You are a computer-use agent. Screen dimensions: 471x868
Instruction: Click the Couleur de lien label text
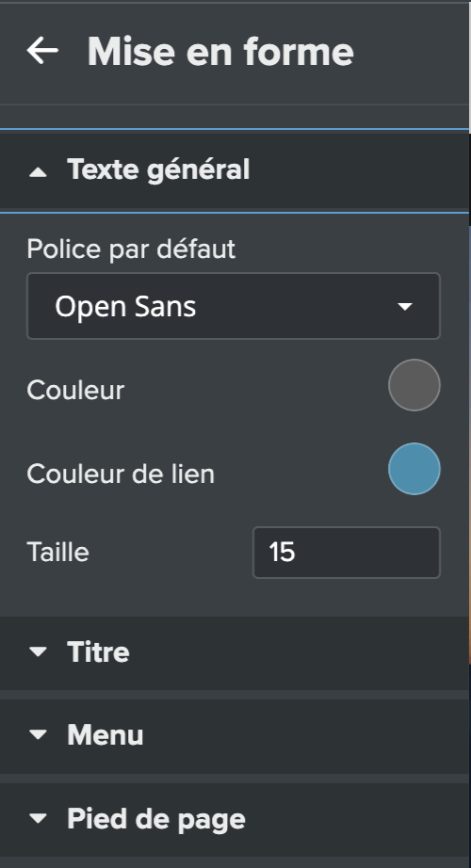click(x=121, y=474)
